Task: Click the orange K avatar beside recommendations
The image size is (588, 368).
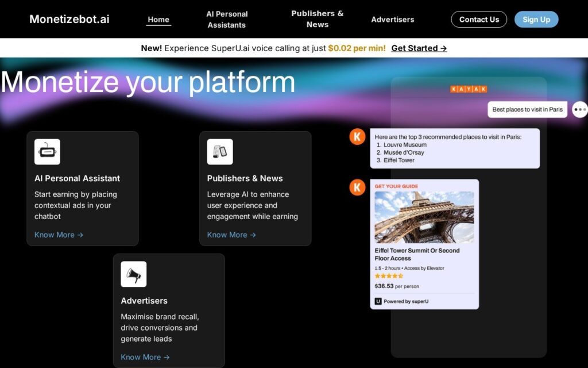Action: point(357,136)
